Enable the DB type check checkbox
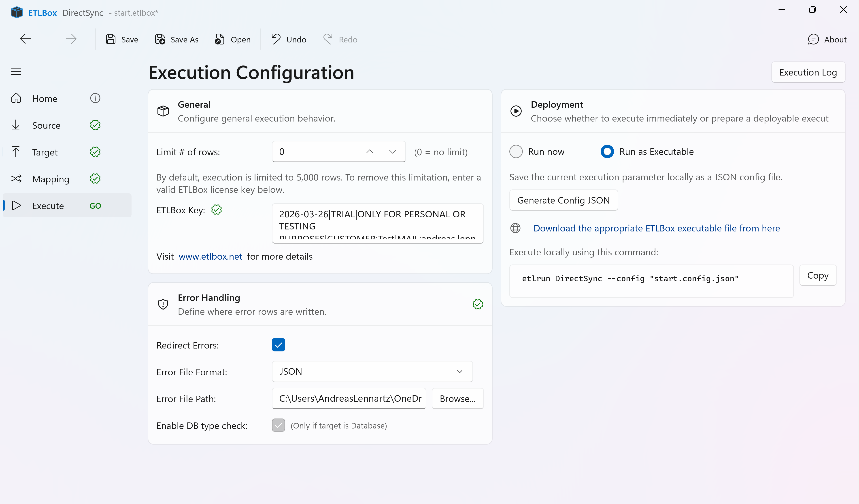 click(278, 425)
